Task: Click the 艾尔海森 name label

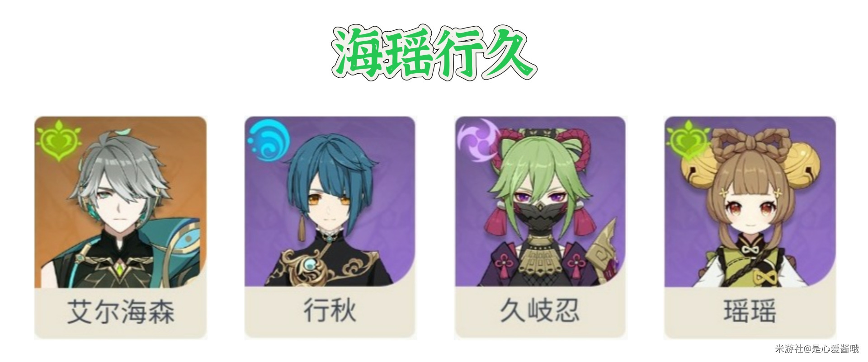Action: coord(121,311)
